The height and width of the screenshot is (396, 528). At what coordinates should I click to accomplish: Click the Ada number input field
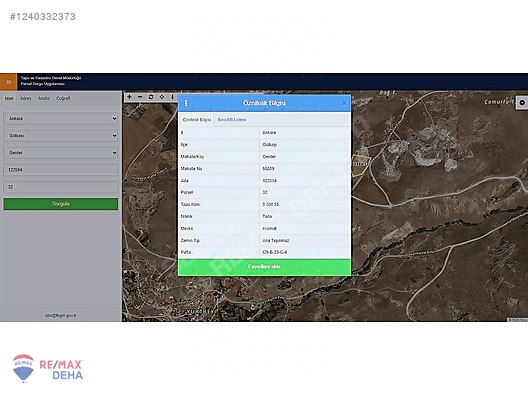pyautogui.click(x=61, y=170)
